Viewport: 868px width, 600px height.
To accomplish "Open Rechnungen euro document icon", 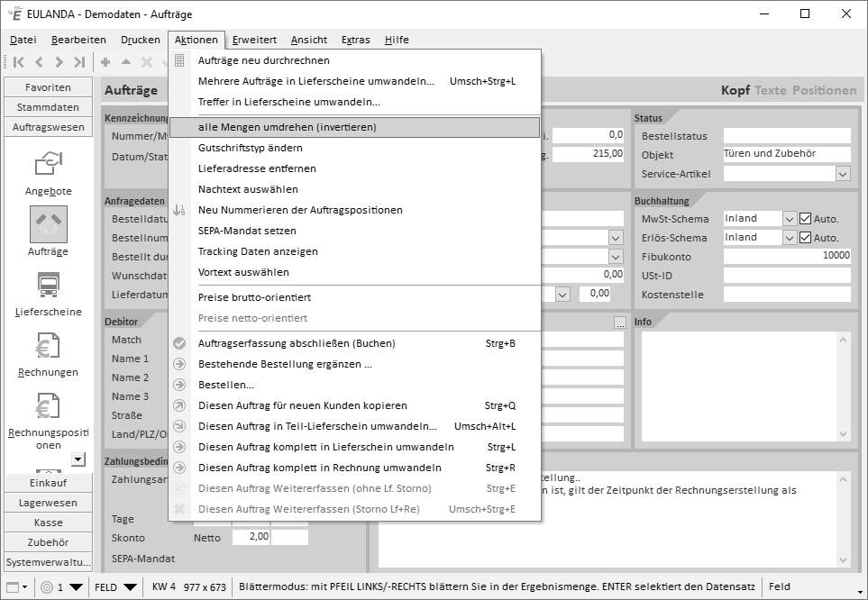I will point(49,345).
